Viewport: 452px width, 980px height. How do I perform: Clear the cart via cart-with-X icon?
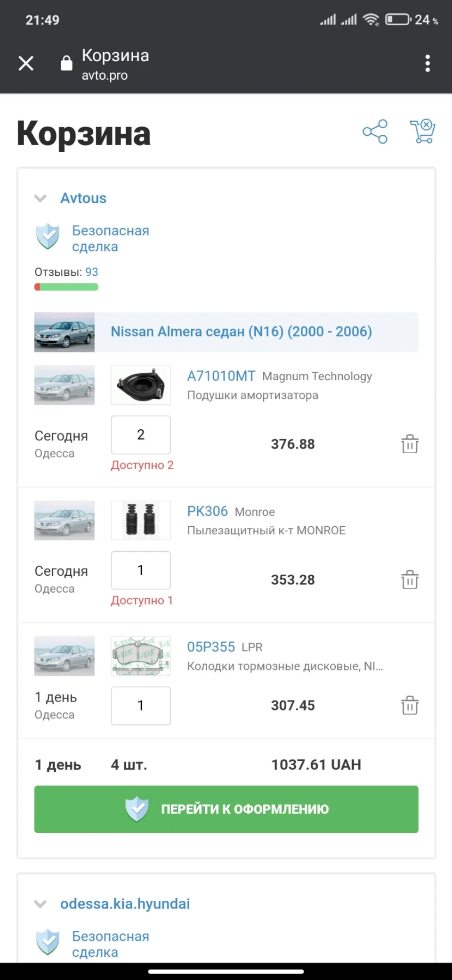pyautogui.click(x=422, y=131)
